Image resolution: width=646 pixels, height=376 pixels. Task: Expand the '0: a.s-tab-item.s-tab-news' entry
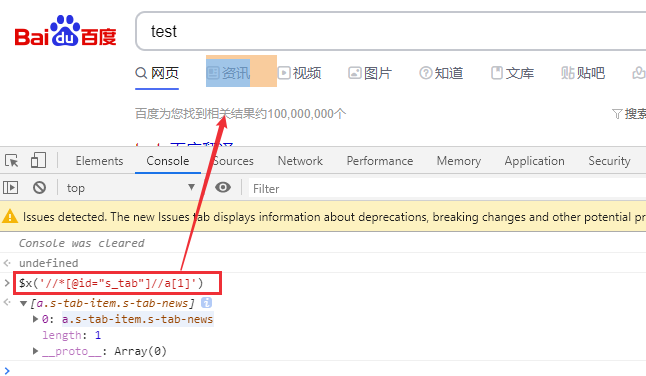tap(35, 319)
